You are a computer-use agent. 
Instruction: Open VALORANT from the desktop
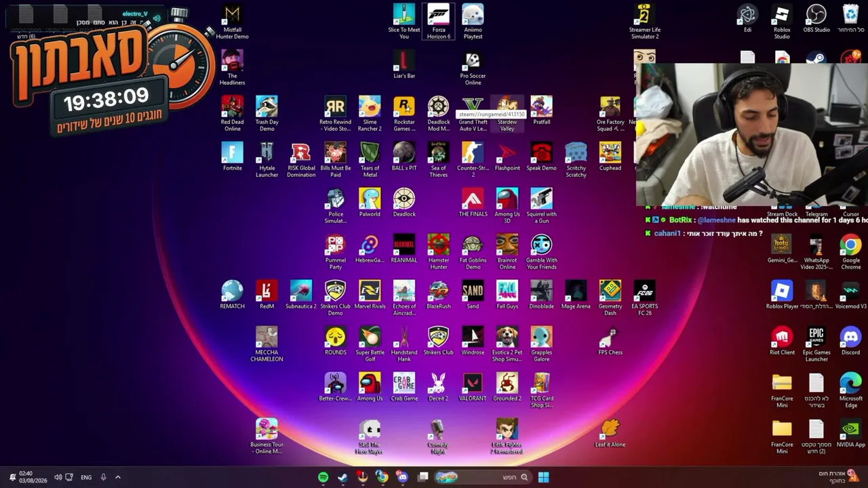pos(473,387)
